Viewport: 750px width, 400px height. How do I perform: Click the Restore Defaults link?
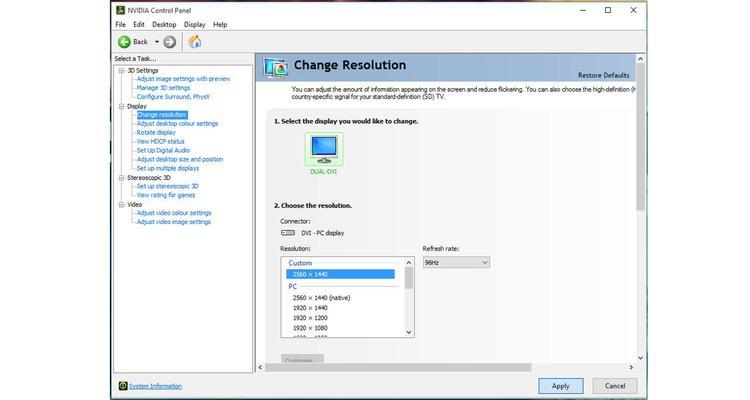pos(603,75)
